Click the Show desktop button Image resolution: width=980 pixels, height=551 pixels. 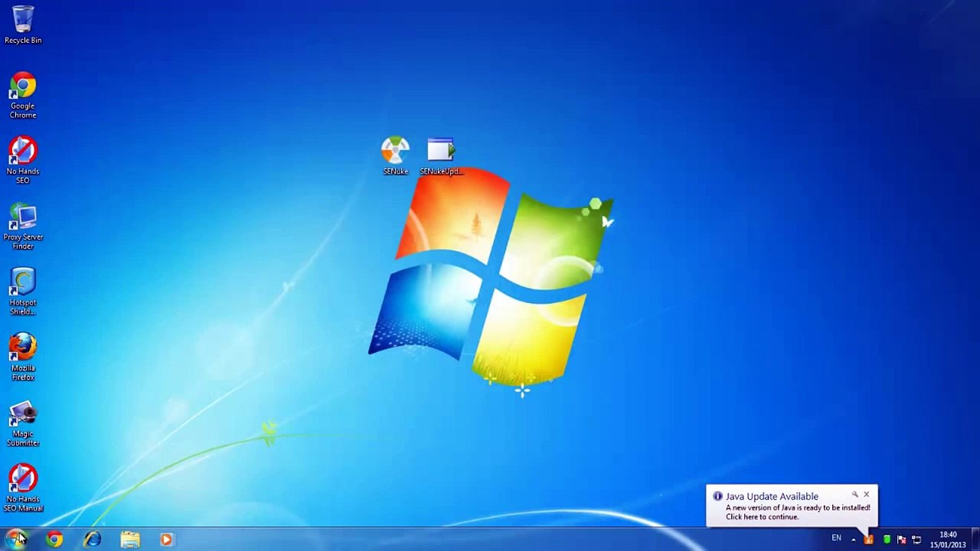975,540
